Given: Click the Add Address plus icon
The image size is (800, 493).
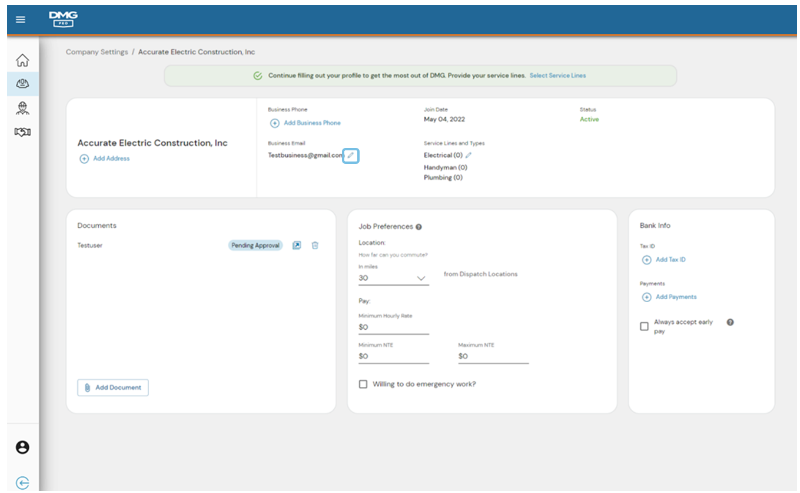Looking at the screenshot, I should (84, 159).
